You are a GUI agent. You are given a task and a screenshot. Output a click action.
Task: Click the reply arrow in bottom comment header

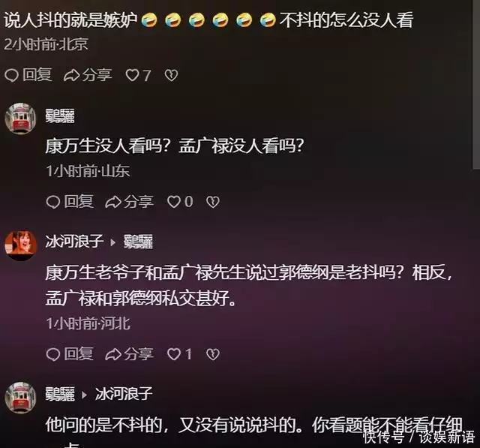85,395
